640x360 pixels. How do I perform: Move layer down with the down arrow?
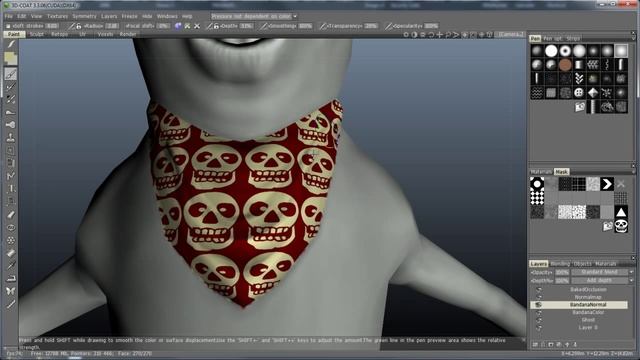coord(575,345)
